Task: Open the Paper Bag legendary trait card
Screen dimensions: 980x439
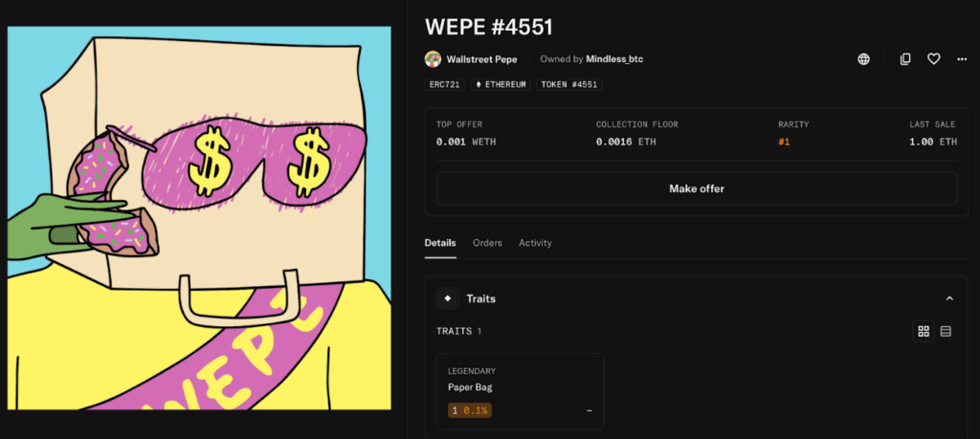Action: point(520,391)
